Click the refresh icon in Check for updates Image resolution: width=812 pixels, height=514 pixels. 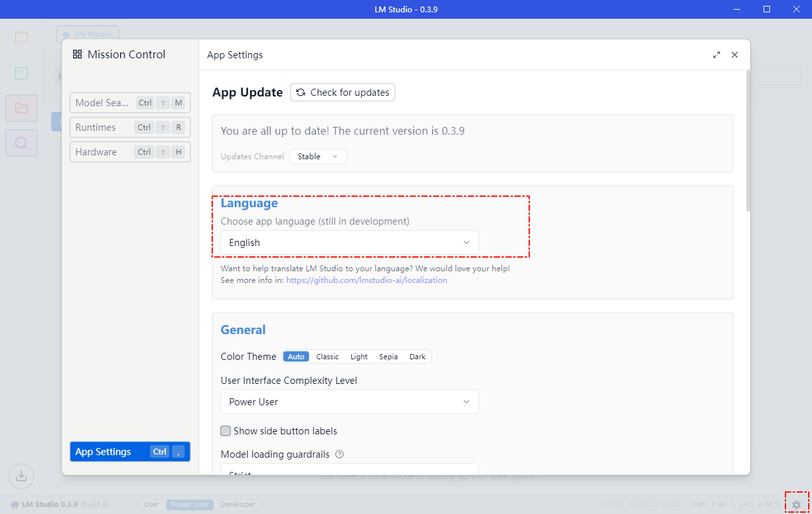301,93
